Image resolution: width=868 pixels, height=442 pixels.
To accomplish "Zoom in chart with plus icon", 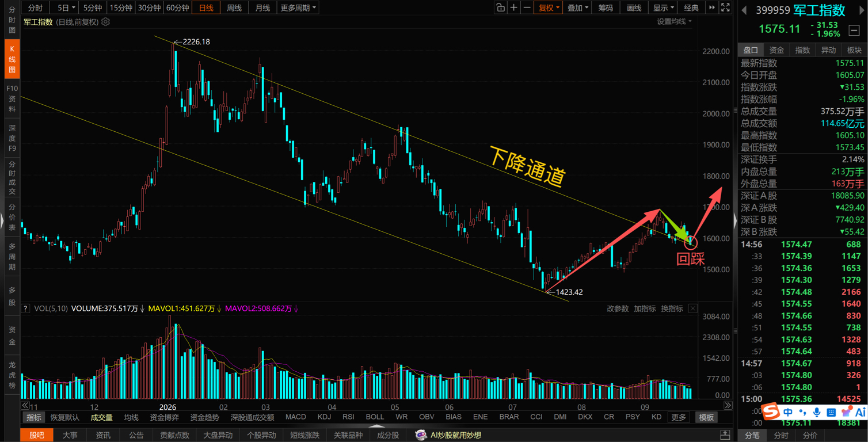I will coord(514,7).
